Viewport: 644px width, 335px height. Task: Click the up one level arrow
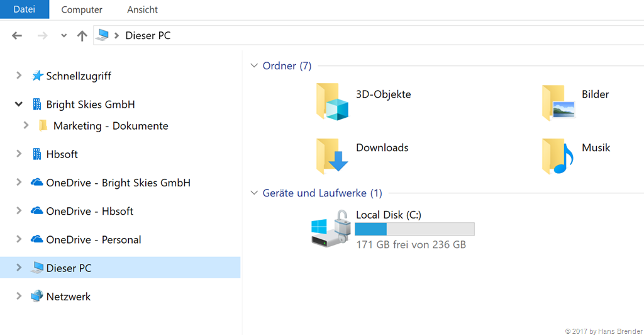tap(82, 36)
